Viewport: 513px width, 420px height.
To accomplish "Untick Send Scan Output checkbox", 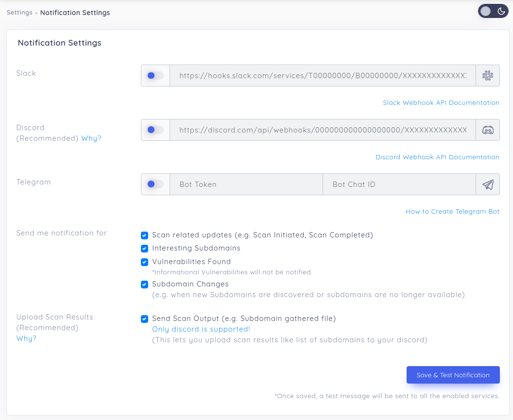I will click(x=144, y=319).
